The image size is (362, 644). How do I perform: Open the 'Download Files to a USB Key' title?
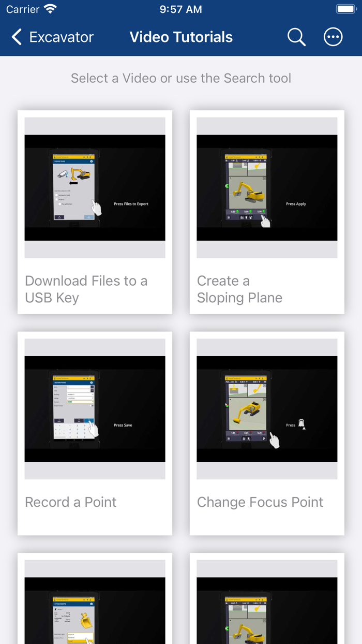(x=86, y=289)
